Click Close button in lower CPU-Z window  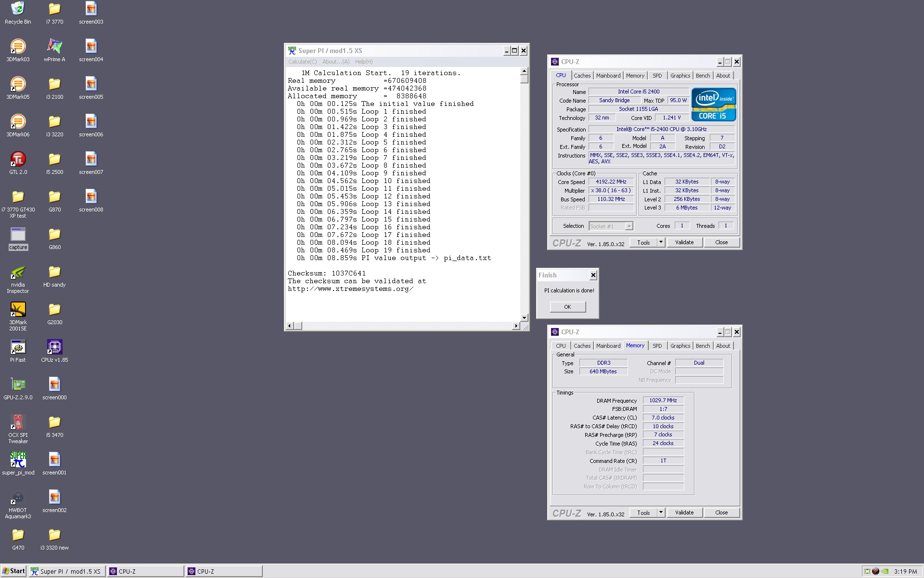tap(721, 512)
